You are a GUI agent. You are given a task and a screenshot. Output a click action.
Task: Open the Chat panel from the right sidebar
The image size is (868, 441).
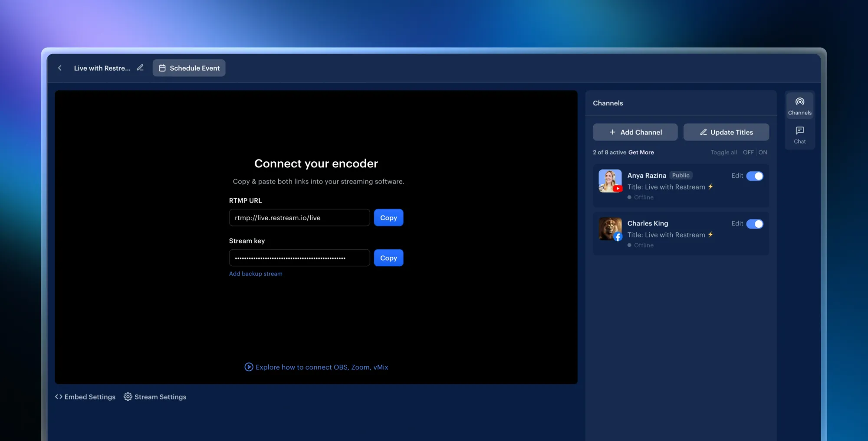click(799, 134)
